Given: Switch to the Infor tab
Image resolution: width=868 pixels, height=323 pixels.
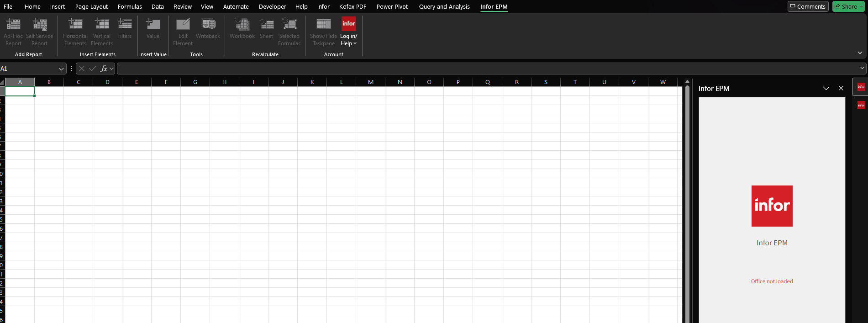Looking at the screenshot, I should [323, 6].
